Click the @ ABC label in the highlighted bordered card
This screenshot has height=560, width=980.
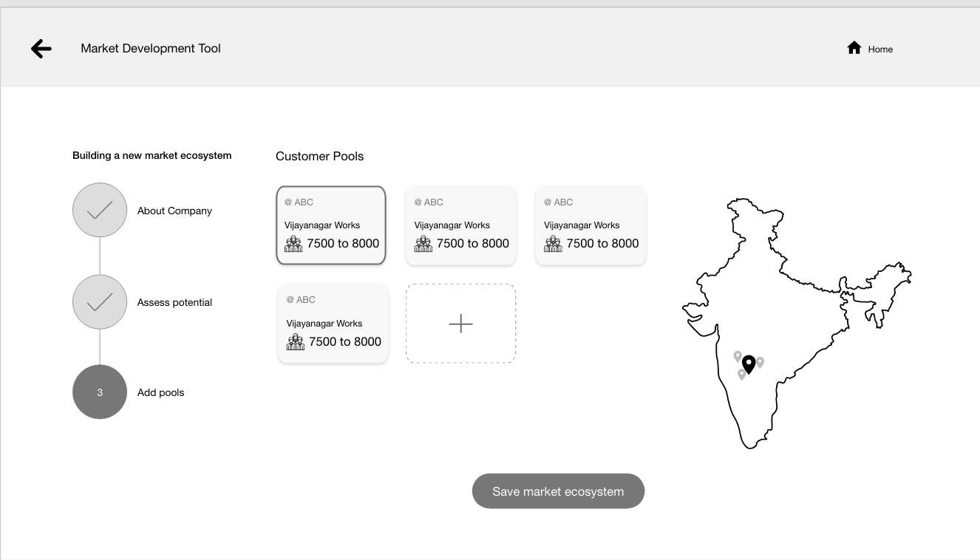point(299,202)
